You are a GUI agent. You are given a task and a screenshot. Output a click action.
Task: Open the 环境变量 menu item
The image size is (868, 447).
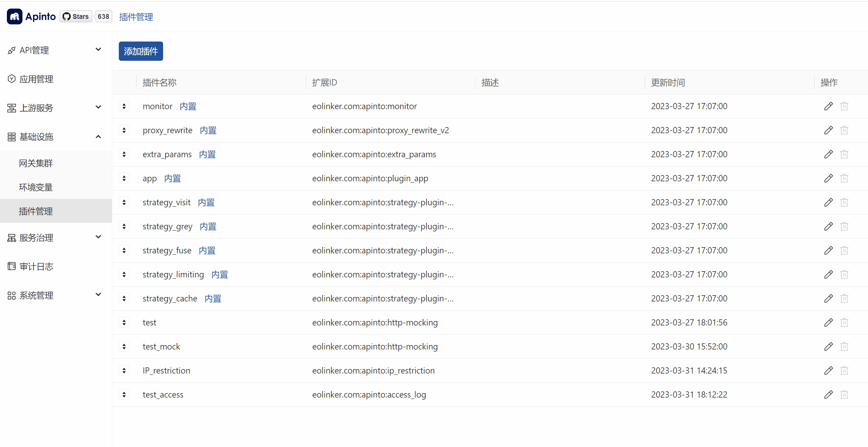36,187
